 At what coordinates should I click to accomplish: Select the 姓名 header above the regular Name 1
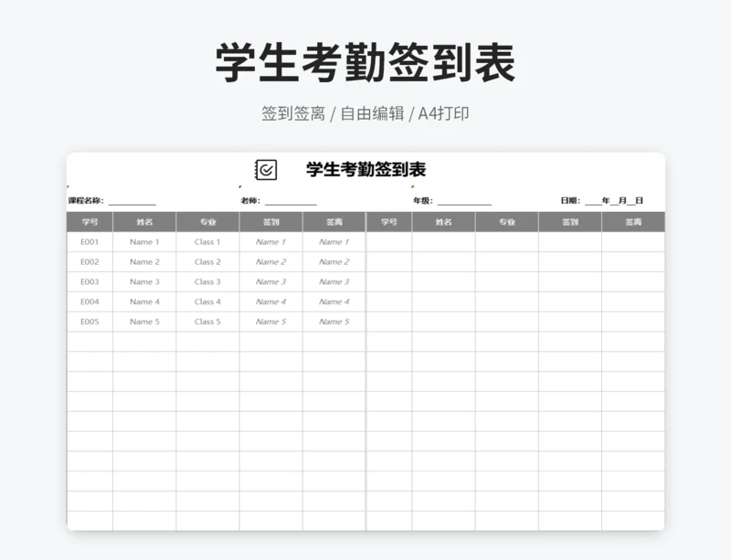pos(144,222)
